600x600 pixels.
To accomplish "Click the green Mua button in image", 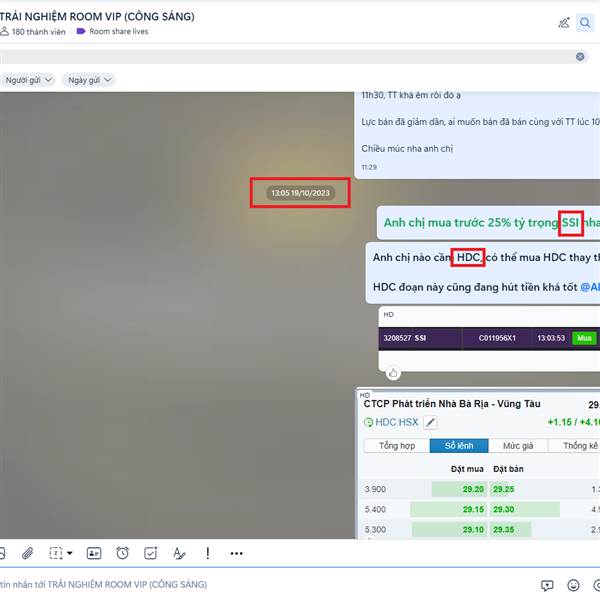I will pos(584,338).
